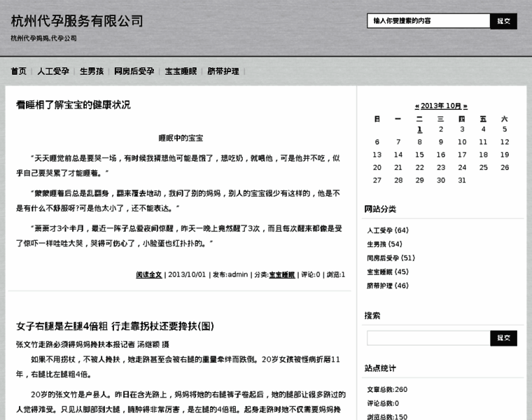Click 阅读全文 link under first article
Image resolution: width=532 pixels, height=420 pixels.
(148, 274)
